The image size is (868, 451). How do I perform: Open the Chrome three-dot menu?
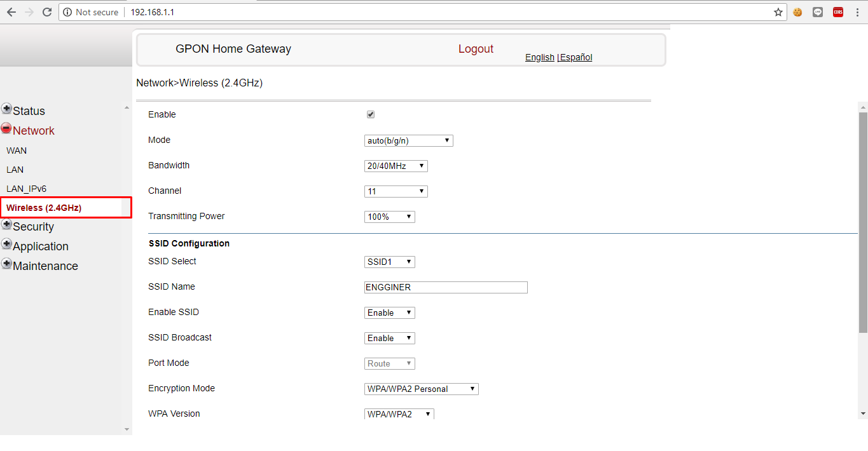[857, 12]
